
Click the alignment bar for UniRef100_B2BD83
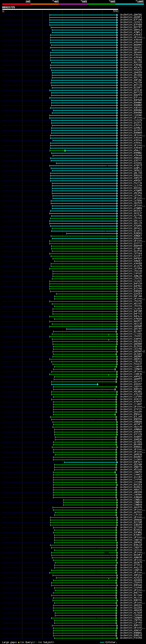coord(92,233)
